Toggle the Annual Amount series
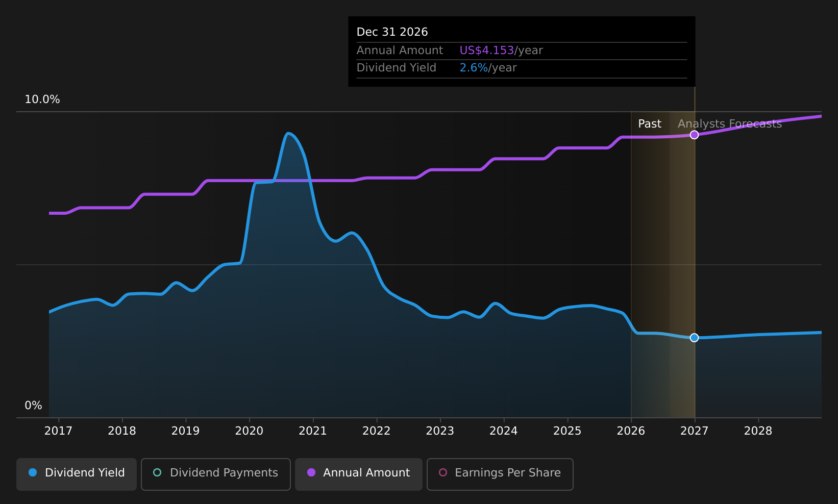Screen dimensions: 838x504 tap(359, 474)
